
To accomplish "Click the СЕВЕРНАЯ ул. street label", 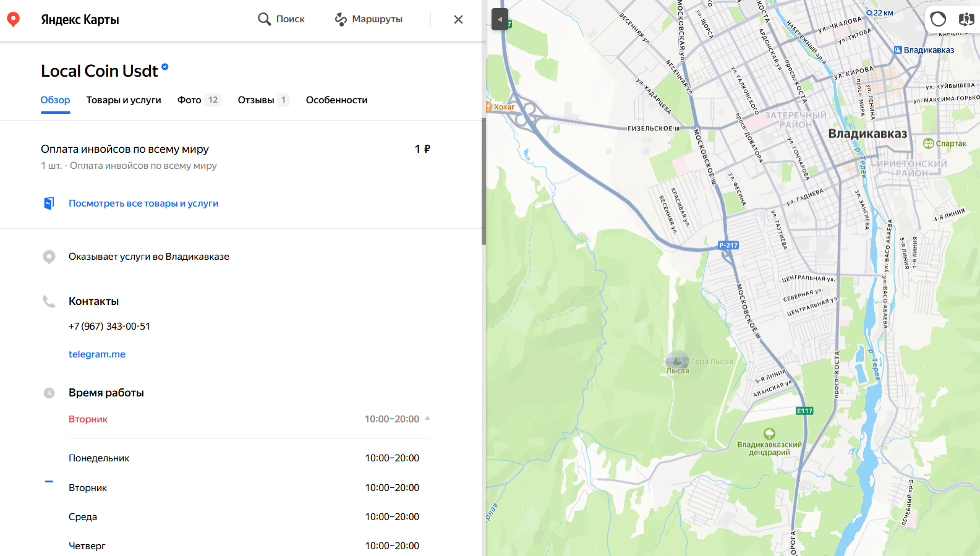I will tap(803, 295).
